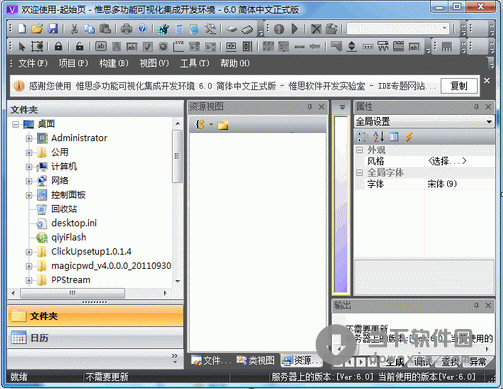Select the qiyiFlash tree item
Screen dimensions: 503x389
point(69,237)
